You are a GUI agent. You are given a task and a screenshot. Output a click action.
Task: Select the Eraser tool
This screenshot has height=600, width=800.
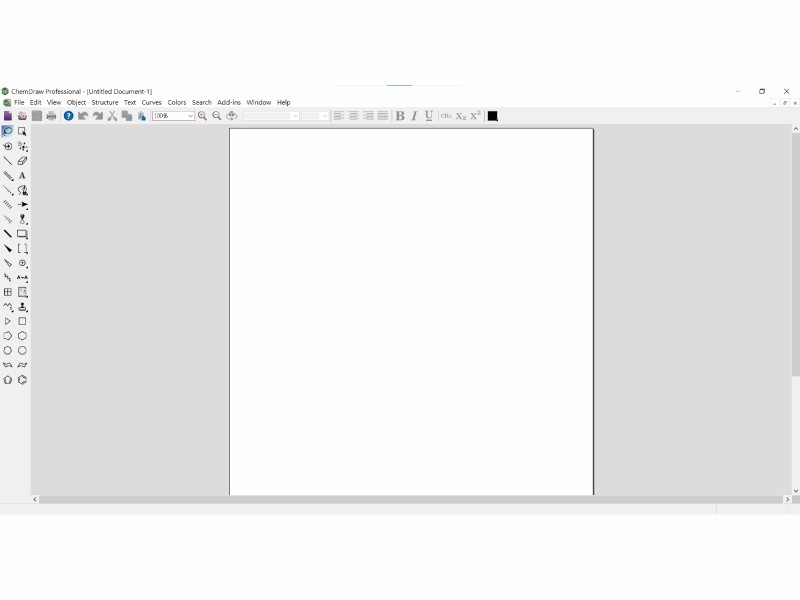(x=22, y=160)
